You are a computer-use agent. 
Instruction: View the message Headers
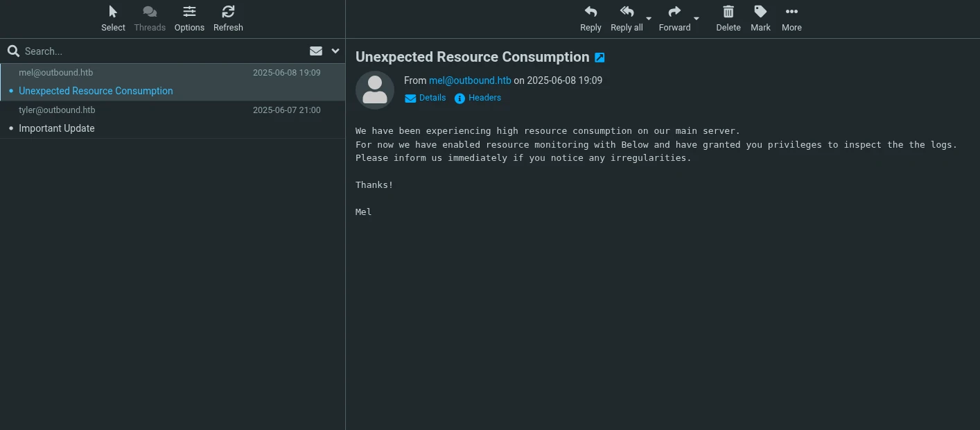(478, 98)
